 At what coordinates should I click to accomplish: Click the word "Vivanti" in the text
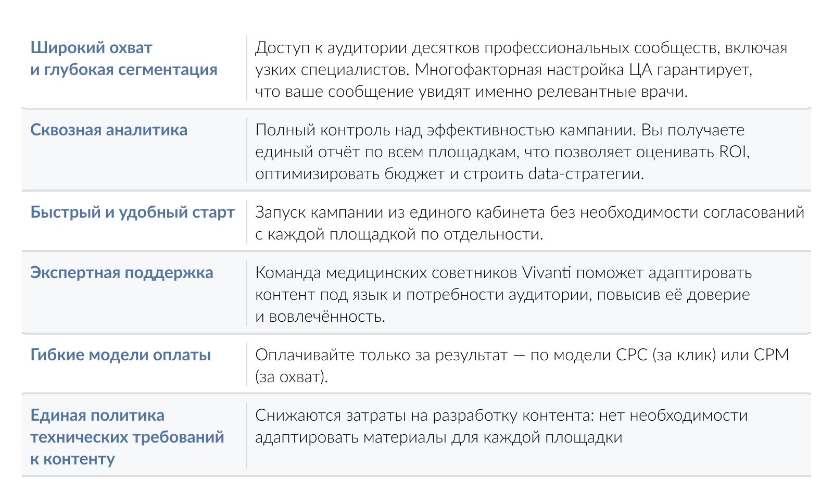point(546,272)
